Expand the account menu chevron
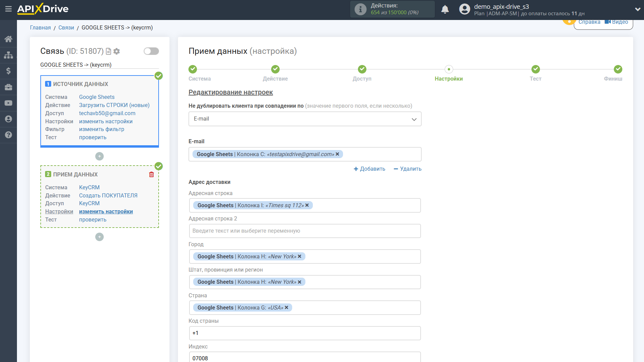Viewport: 644px width, 362px height. coord(638,9)
